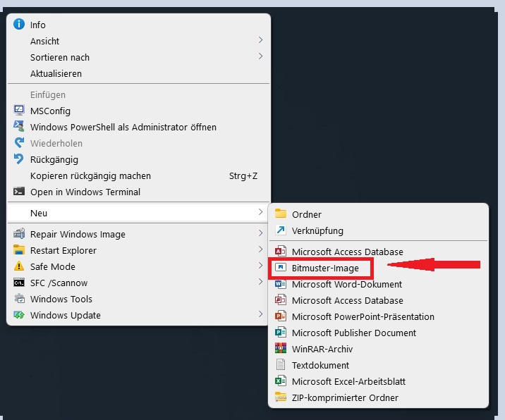The image size is (505, 420).
Task: Click Microsoft Publisher Document label
Action: point(354,333)
